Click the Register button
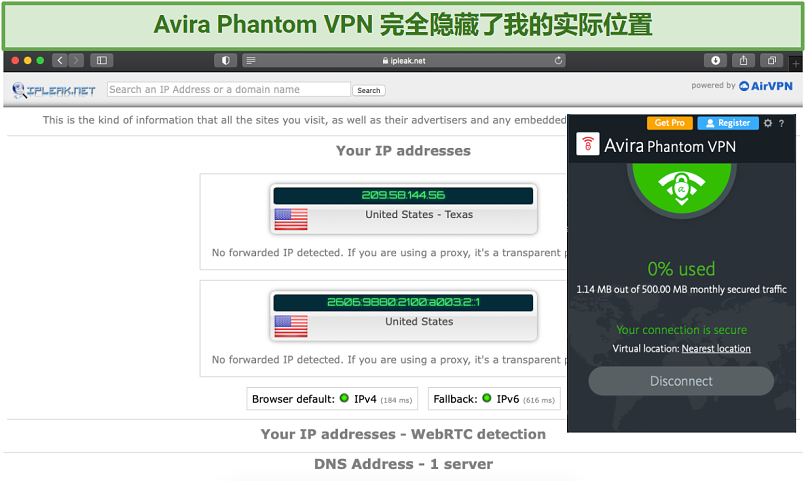Image resolution: width=806 pixels, height=482 pixels. coord(728,123)
